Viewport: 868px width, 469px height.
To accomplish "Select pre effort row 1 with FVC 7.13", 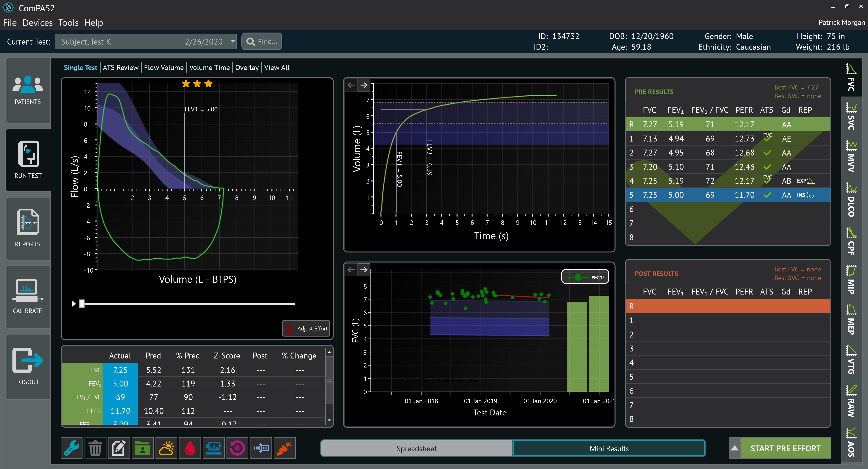I will (x=728, y=139).
